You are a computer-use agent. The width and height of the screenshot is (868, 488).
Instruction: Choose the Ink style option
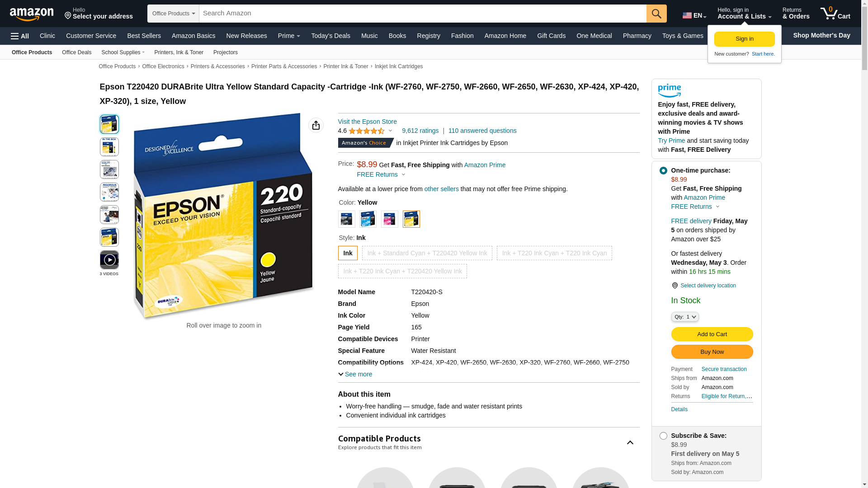(348, 253)
